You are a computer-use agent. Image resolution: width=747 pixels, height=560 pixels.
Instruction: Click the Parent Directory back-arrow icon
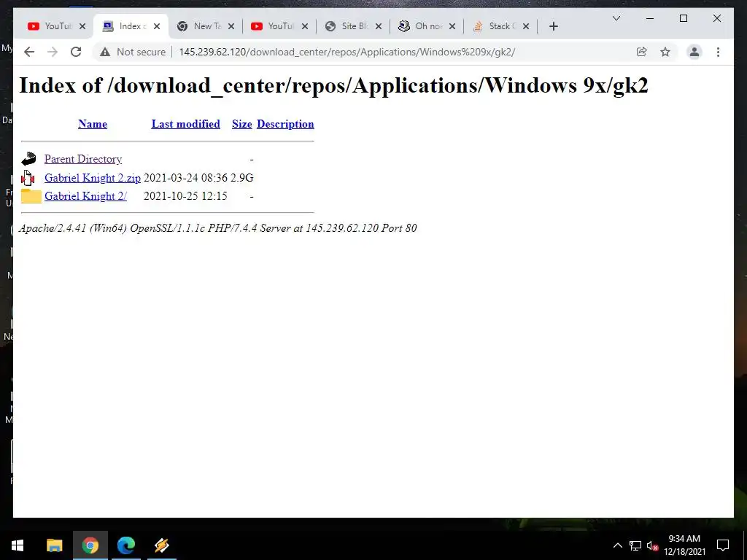(28, 158)
